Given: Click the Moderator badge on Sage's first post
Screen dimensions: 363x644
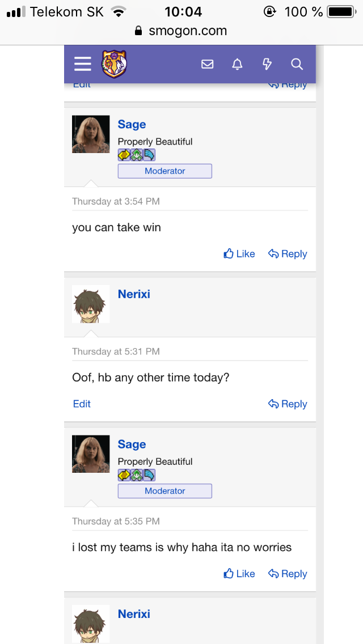Looking at the screenshot, I should (164, 171).
